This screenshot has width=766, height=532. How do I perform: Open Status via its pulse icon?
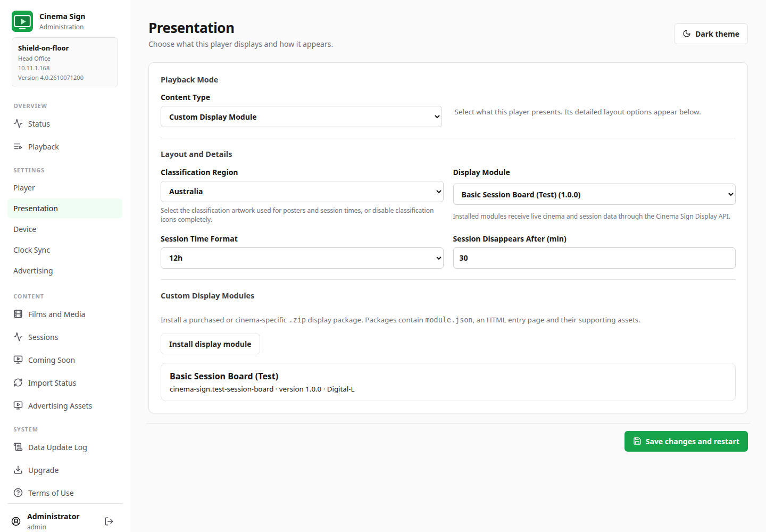[x=18, y=123]
